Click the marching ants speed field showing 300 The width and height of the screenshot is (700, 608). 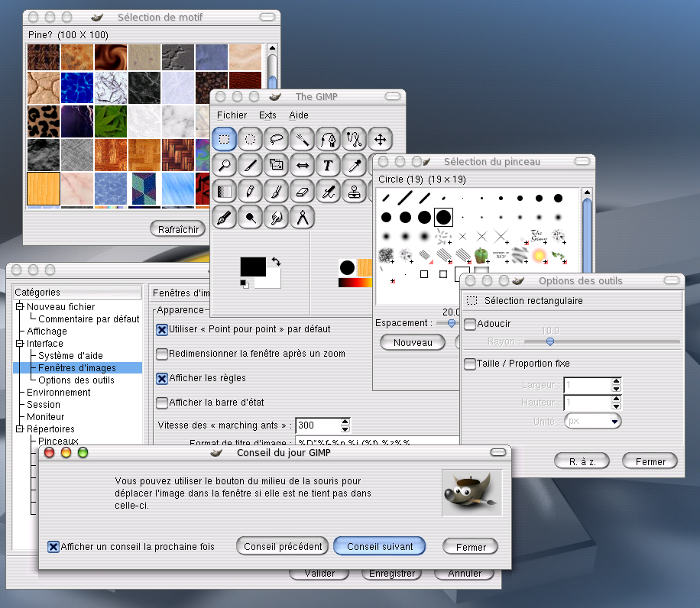coord(319,425)
